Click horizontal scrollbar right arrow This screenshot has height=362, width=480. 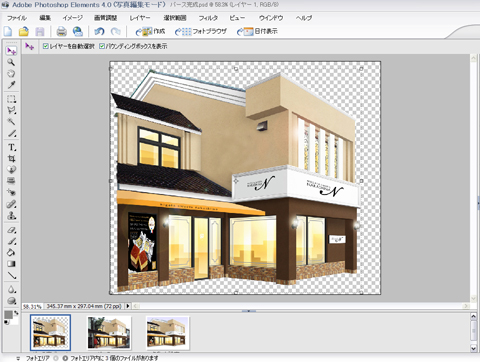466,306
